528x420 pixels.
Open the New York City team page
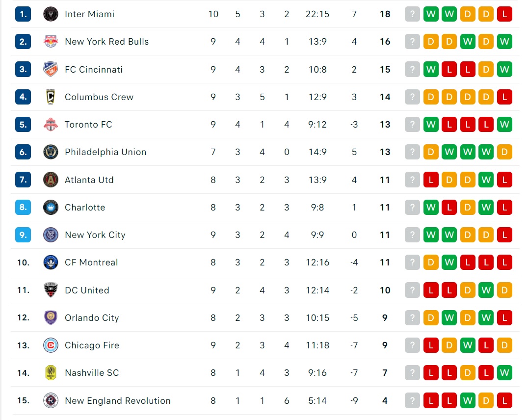pyautogui.click(x=95, y=235)
